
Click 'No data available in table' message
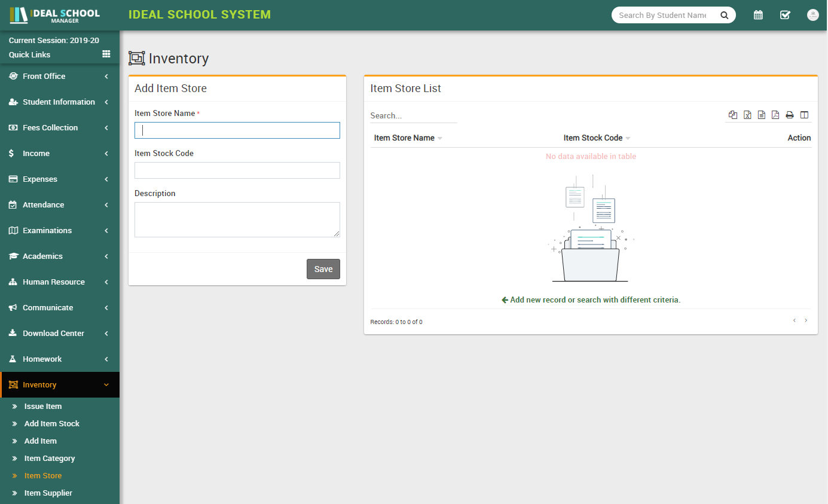click(591, 157)
